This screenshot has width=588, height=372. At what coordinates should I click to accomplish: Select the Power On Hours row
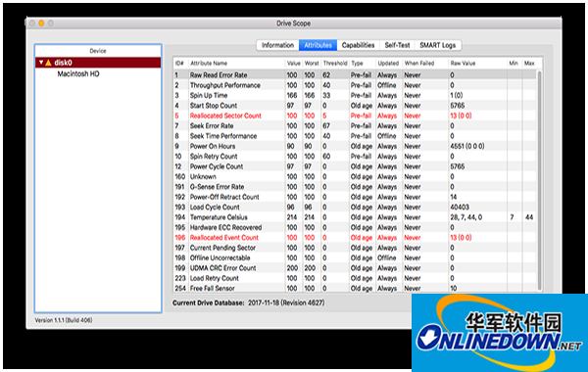click(355, 146)
